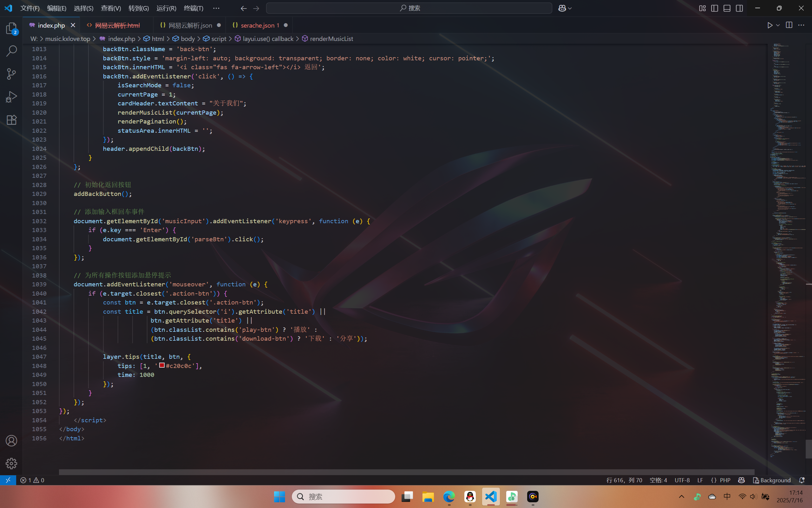The image size is (812, 508).
Task: Open the Extensions view
Action: (11, 120)
